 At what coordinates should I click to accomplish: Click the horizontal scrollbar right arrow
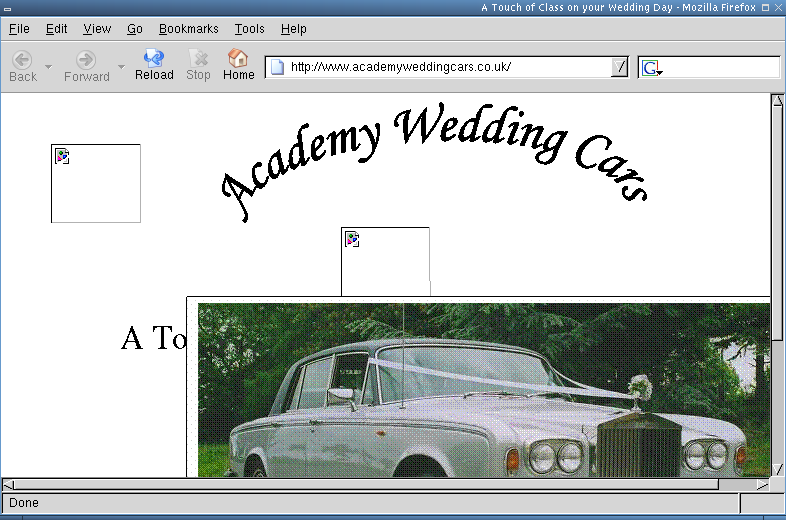click(x=762, y=485)
